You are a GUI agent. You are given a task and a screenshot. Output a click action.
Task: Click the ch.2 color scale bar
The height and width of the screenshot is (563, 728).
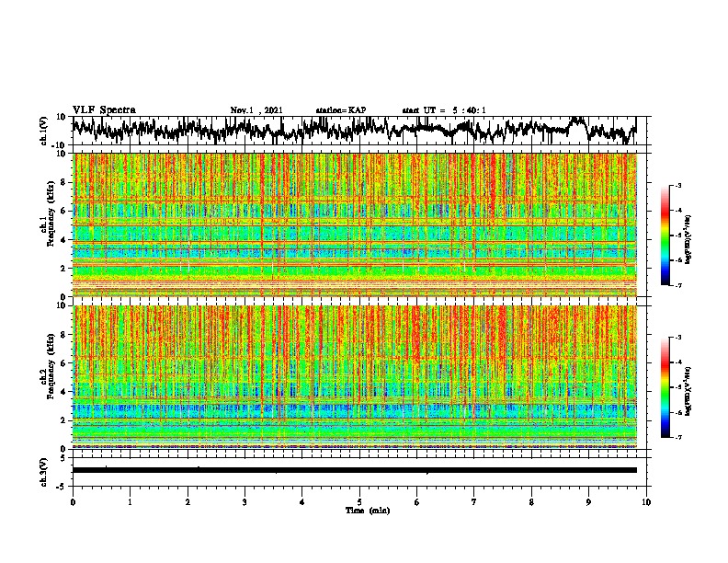[665, 387]
